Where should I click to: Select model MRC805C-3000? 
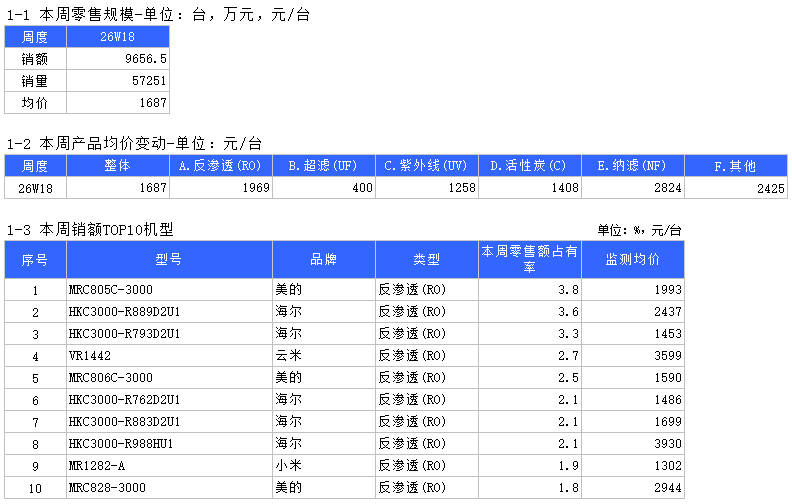point(111,289)
